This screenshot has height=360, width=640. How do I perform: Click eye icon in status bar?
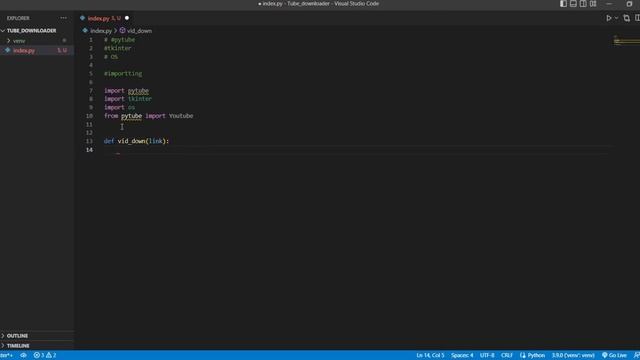24,355
